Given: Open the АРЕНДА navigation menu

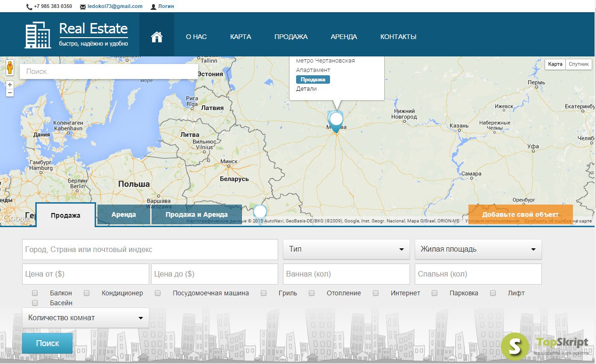Looking at the screenshot, I should [344, 37].
